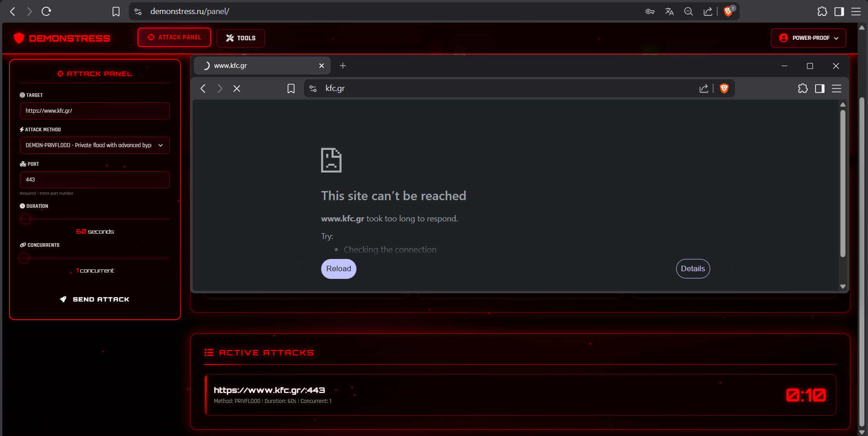Open the POWER-PROOF account dropdown
The width and height of the screenshot is (868, 436).
click(x=808, y=38)
